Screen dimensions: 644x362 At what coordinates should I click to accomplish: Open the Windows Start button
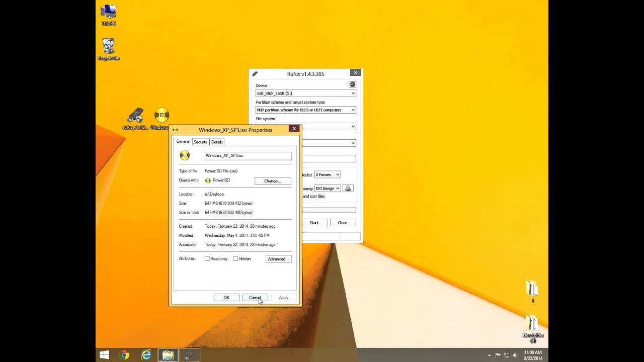[104, 355]
